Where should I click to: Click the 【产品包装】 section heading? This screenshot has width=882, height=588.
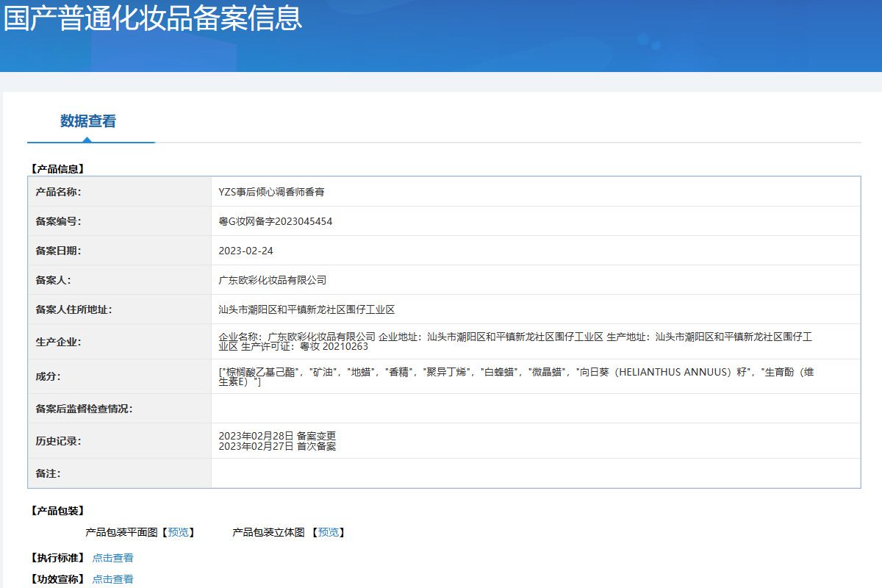click(57, 510)
